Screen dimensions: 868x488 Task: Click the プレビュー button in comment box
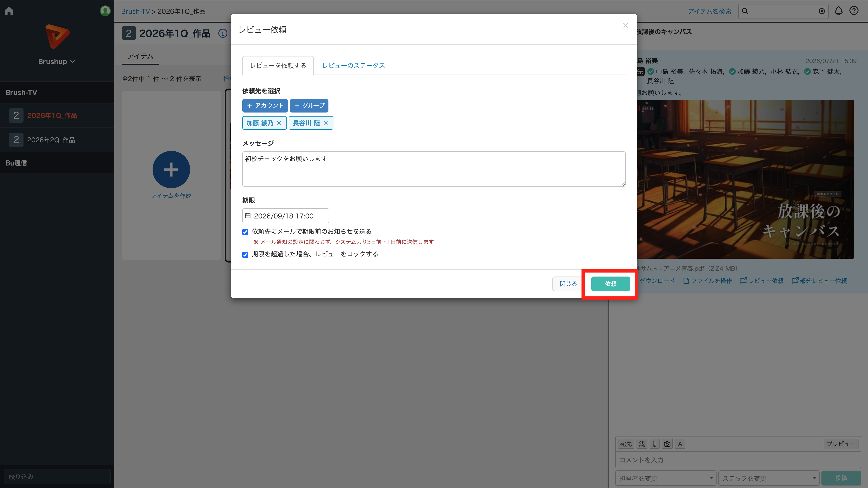pos(841,444)
